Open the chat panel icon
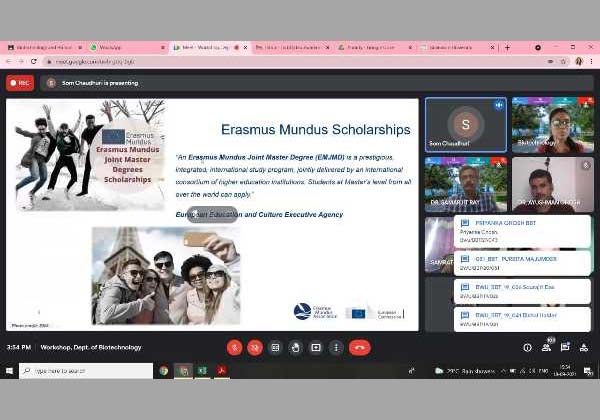The image size is (600, 420). (565, 347)
